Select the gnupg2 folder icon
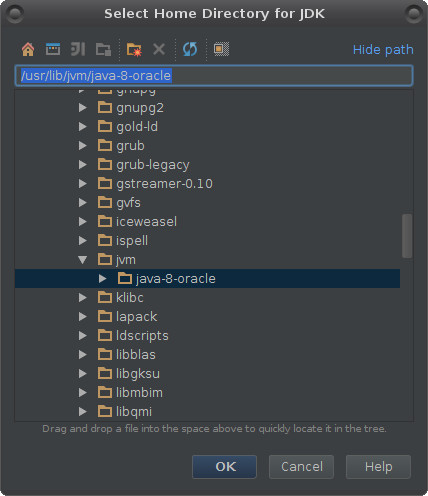 pyautogui.click(x=105, y=107)
